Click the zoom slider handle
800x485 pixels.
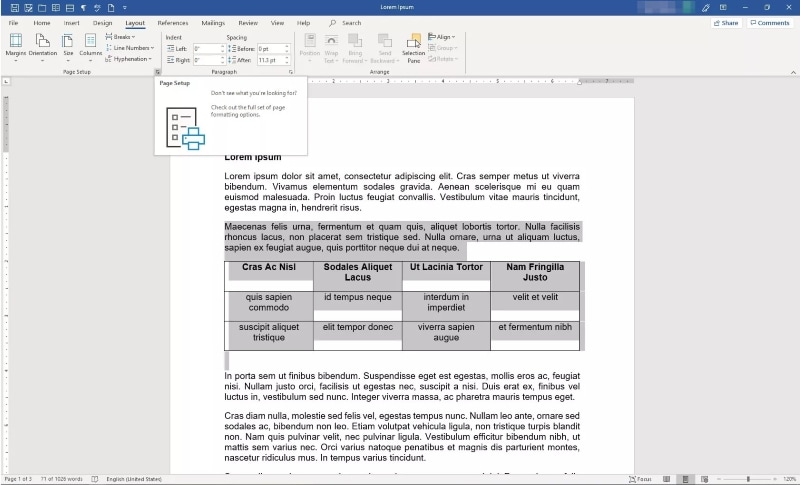(748, 479)
